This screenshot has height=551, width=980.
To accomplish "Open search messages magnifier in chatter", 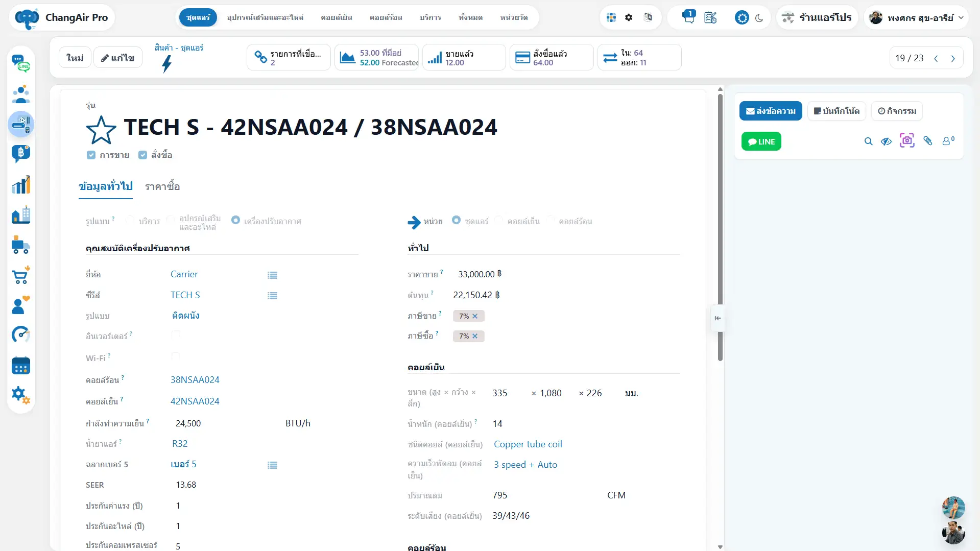I will click(x=868, y=141).
